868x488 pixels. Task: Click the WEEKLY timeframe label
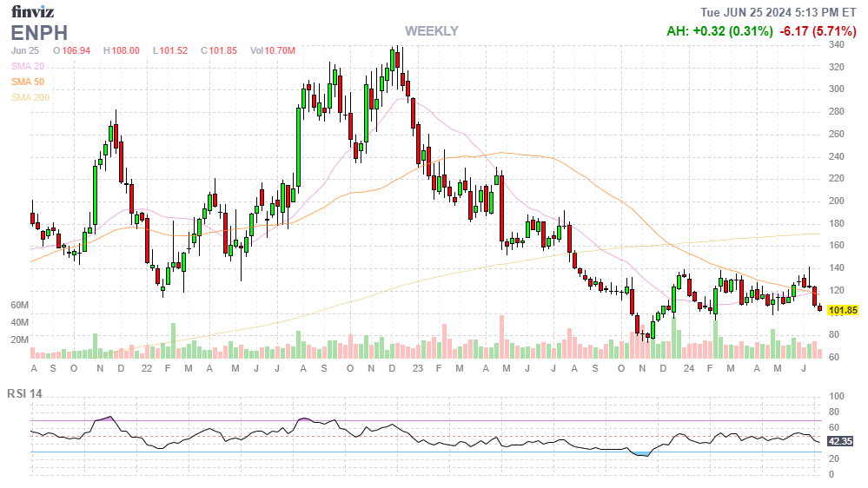pos(431,31)
